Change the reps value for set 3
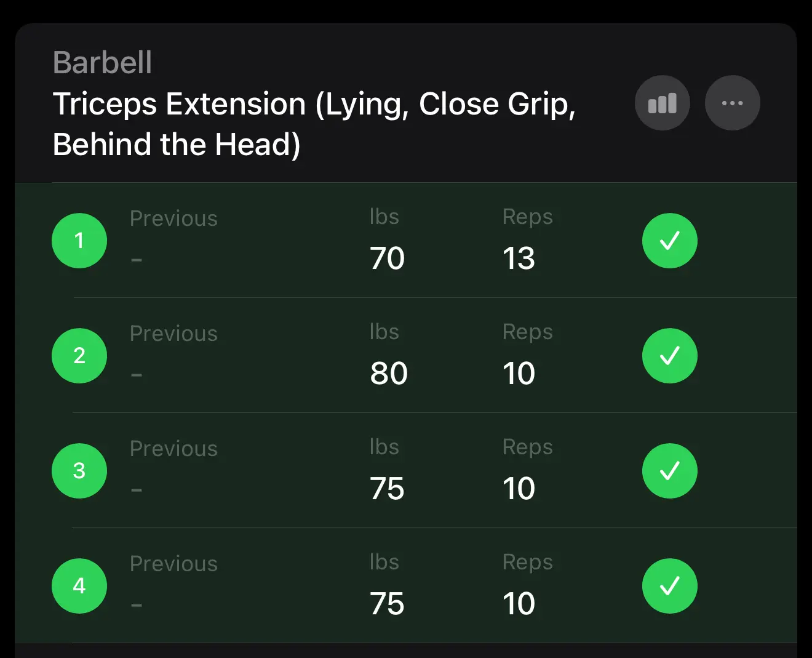The width and height of the screenshot is (812, 658). pyautogui.click(x=519, y=488)
